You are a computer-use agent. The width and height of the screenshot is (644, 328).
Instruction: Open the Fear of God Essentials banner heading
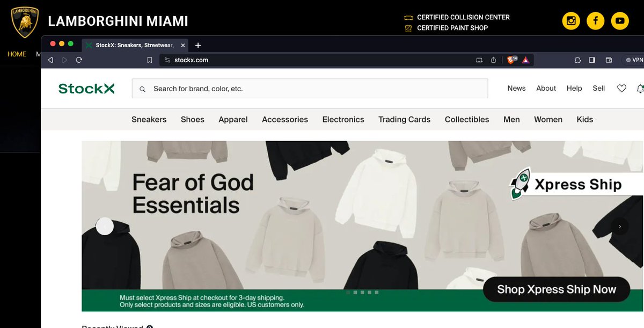[x=193, y=194]
